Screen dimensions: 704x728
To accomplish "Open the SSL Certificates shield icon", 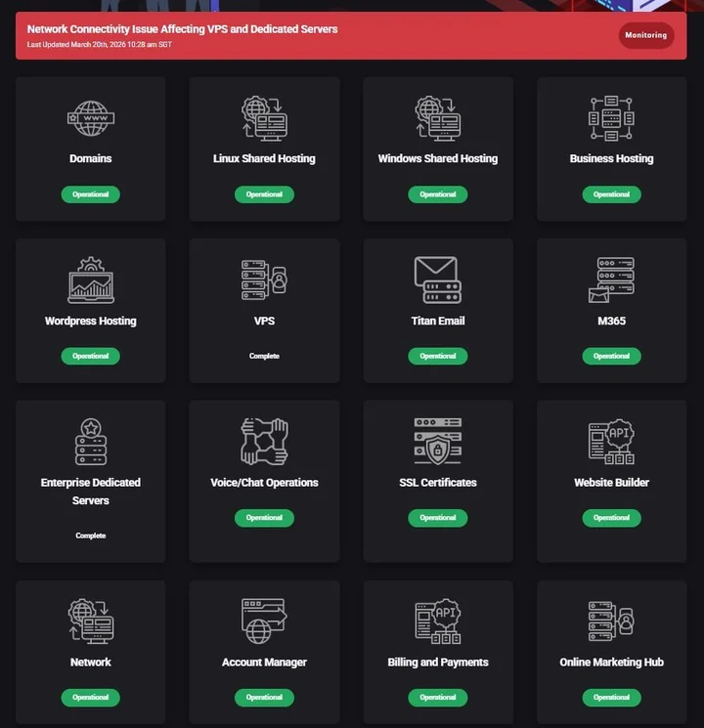I will click(x=438, y=442).
